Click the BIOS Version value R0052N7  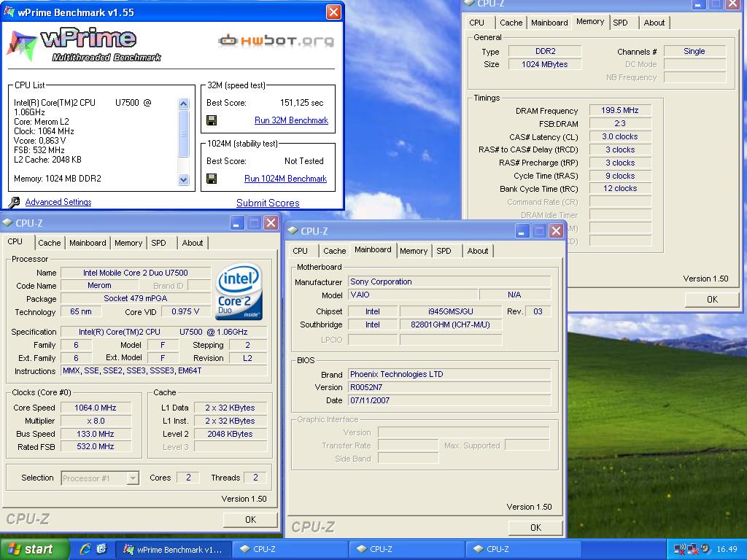pyautogui.click(x=449, y=388)
